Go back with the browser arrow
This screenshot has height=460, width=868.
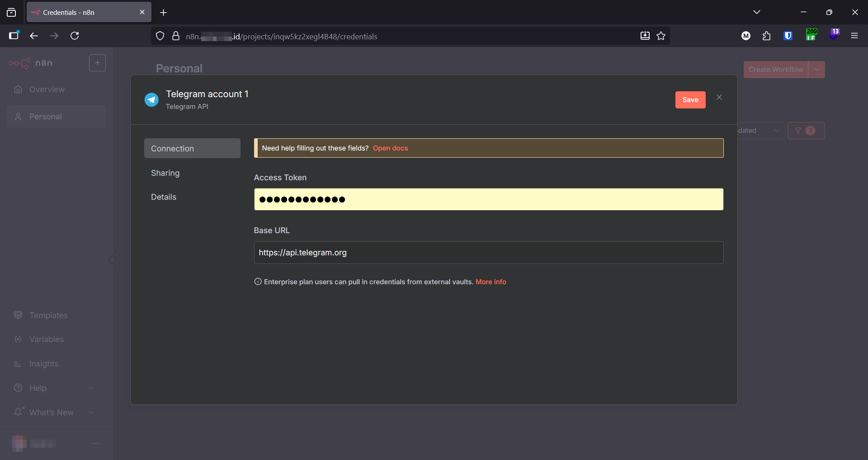point(34,36)
